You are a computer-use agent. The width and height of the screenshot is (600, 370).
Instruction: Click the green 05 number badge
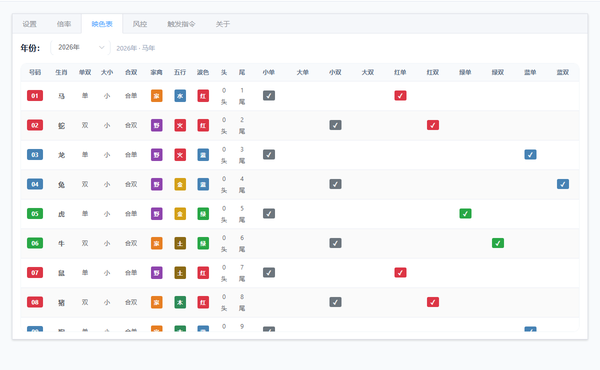coord(35,214)
